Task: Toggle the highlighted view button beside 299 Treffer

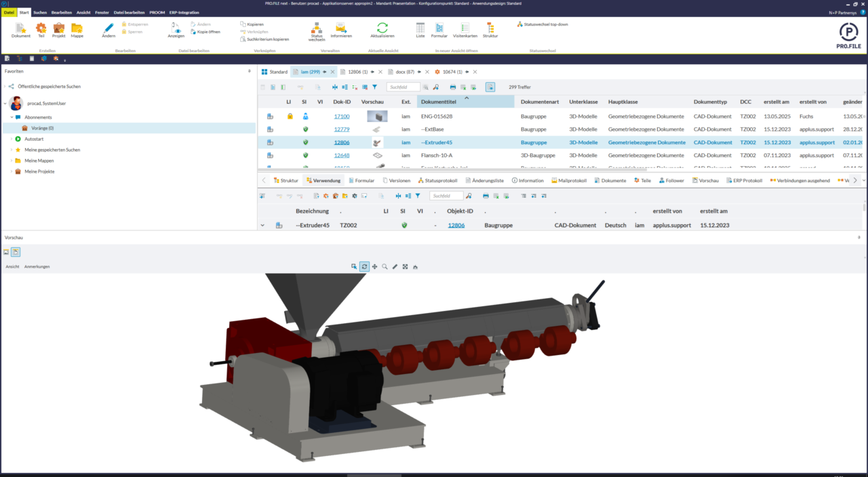Action: [x=490, y=87]
